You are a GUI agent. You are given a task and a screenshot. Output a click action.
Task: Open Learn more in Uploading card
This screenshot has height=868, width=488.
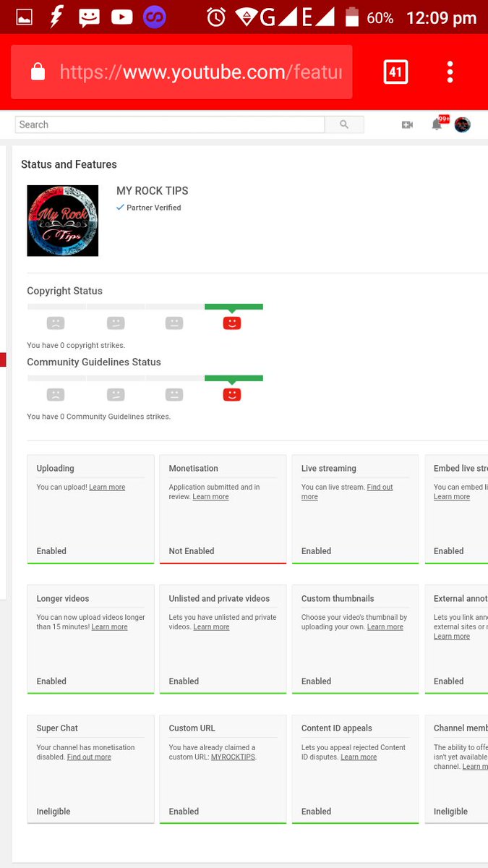(107, 488)
